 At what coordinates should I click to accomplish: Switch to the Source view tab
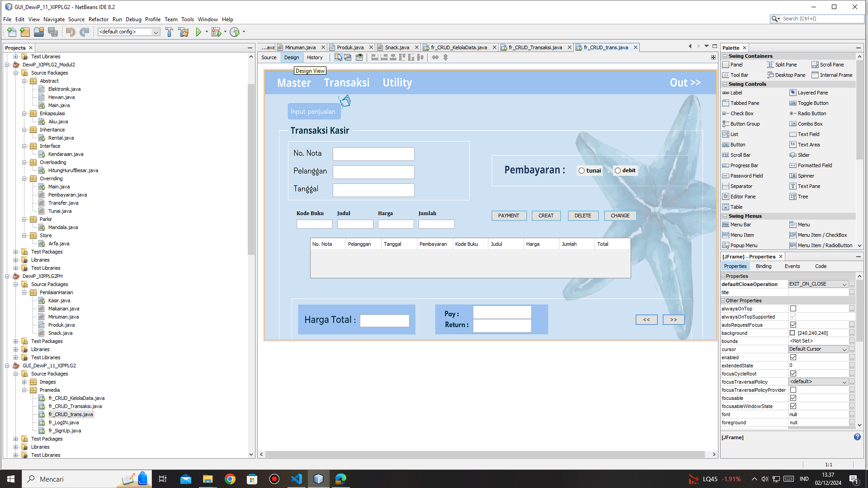click(269, 57)
